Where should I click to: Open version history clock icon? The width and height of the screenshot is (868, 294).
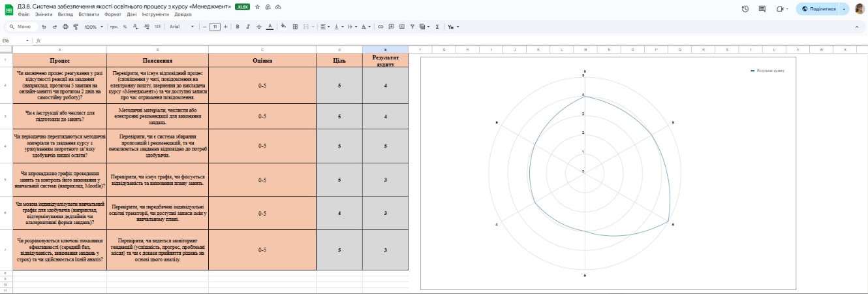pos(745,9)
